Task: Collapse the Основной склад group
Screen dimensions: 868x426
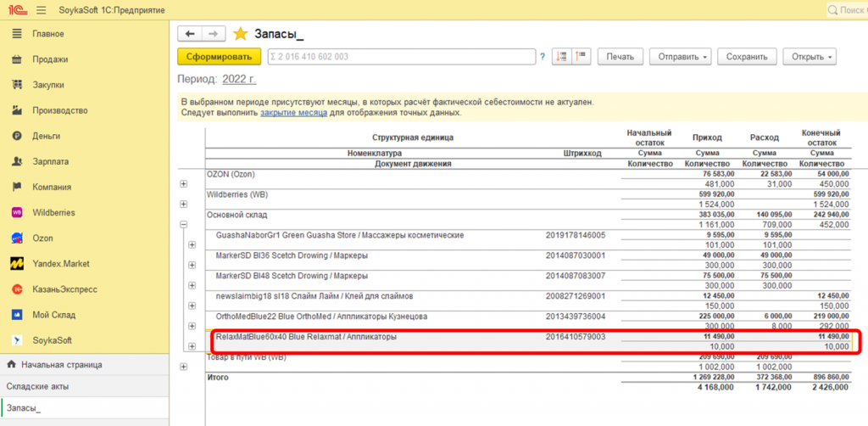Action: [184, 224]
